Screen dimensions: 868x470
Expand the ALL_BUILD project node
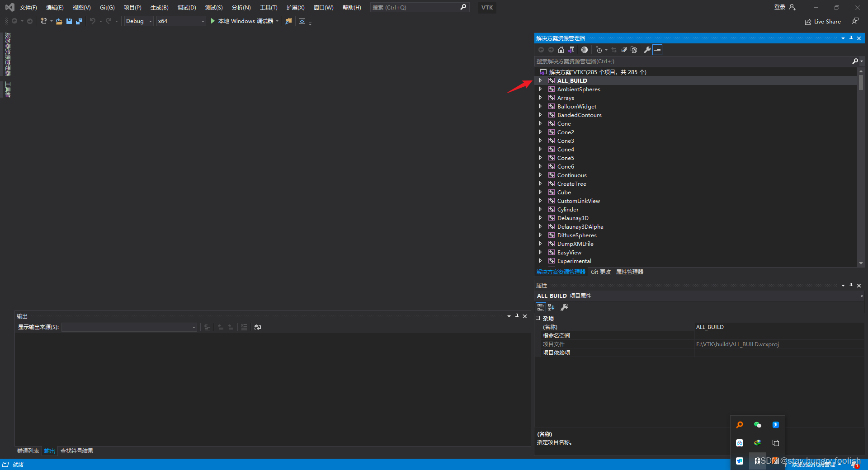(540, 80)
